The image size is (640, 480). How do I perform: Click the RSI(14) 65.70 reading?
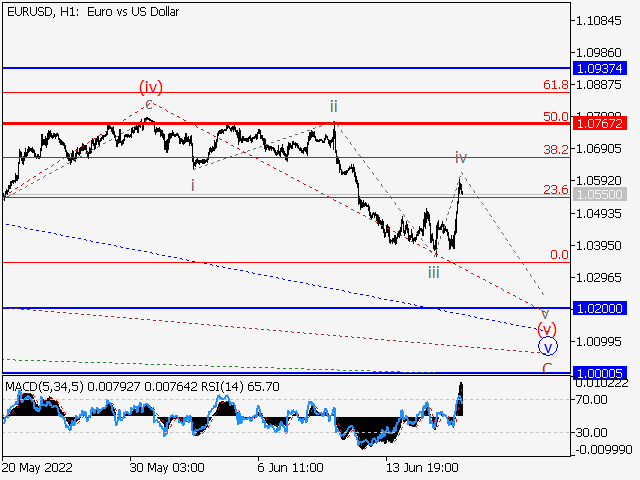pos(240,387)
